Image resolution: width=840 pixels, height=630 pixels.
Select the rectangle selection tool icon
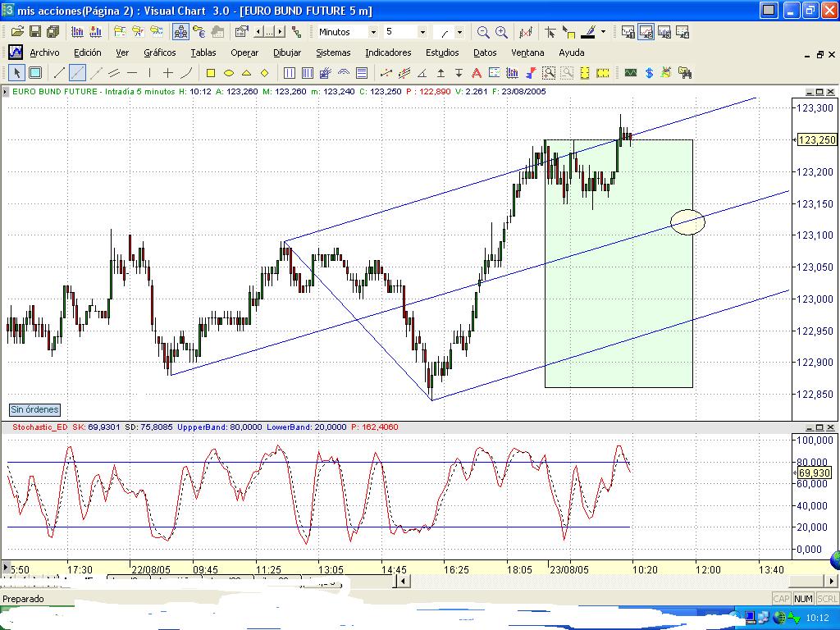click(35, 73)
